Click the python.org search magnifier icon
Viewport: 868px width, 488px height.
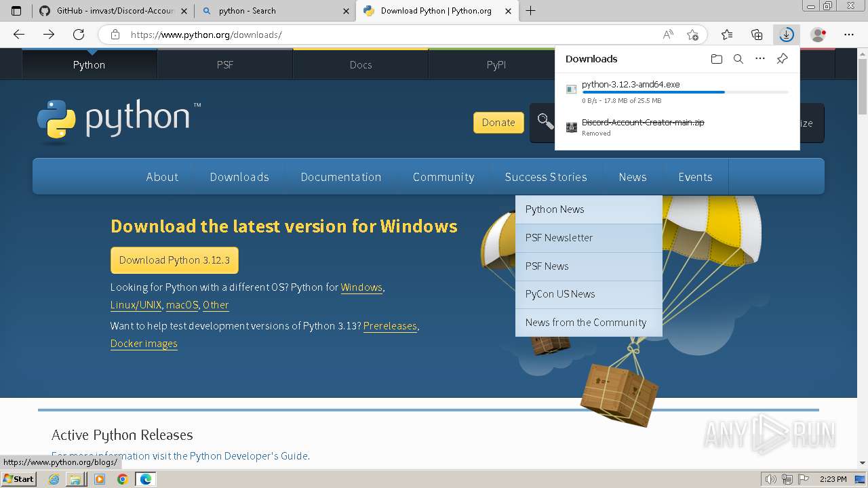point(545,121)
